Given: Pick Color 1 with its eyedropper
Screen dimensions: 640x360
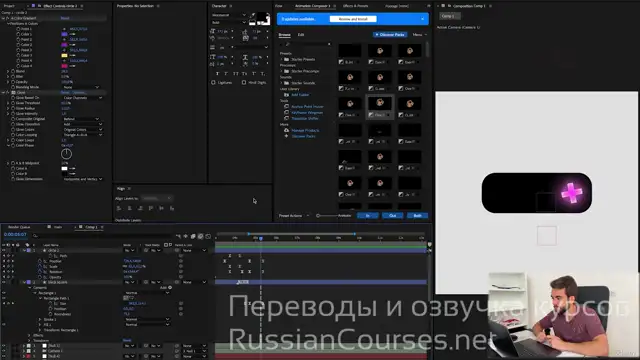Looking at the screenshot, I should click(x=72, y=34).
